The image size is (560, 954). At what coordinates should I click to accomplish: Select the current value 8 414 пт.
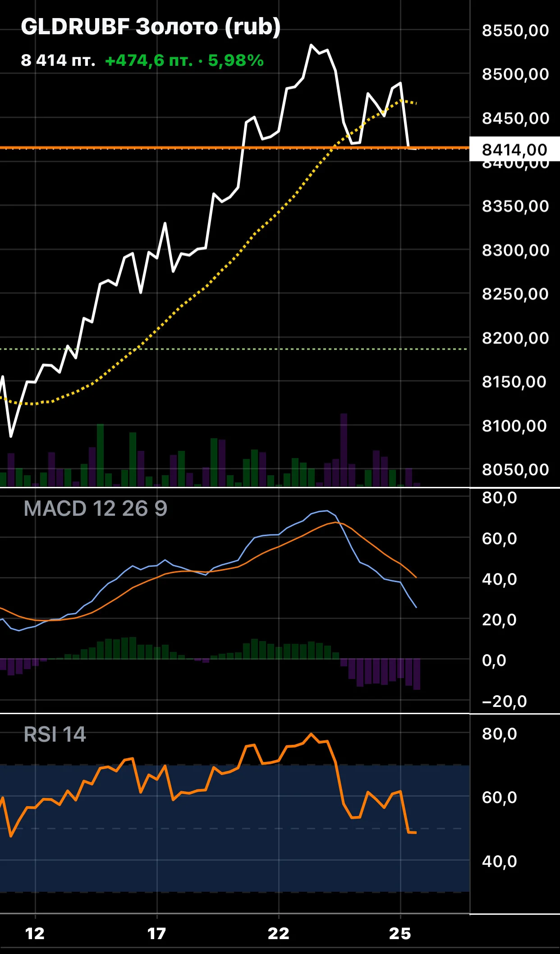click(x=58, y=60)
